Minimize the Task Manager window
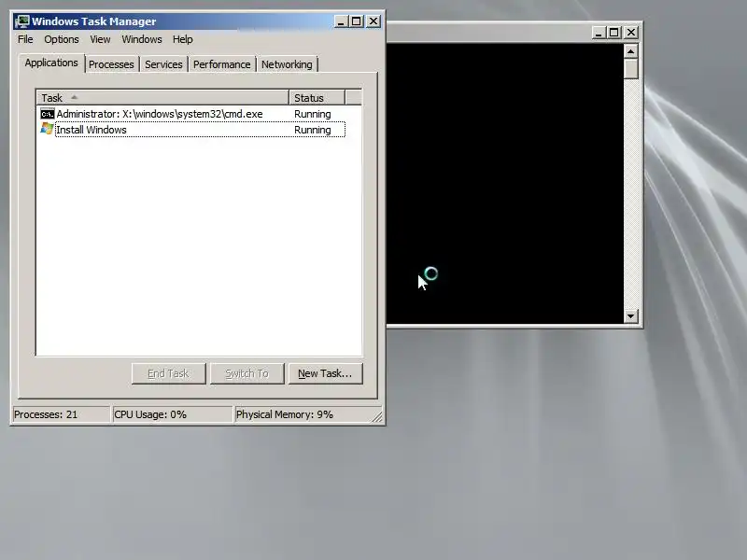The height and width of the screenshot is (560, 747). (341, 21)
